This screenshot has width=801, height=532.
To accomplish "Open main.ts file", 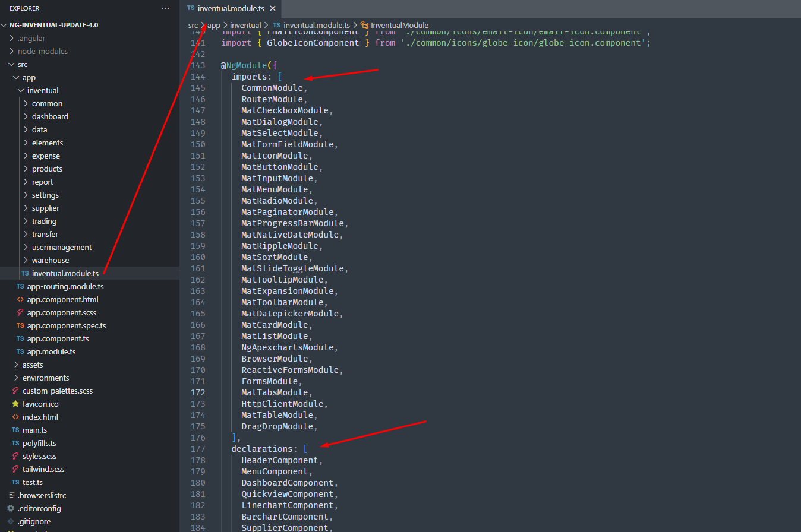I will tap(89, 430).
